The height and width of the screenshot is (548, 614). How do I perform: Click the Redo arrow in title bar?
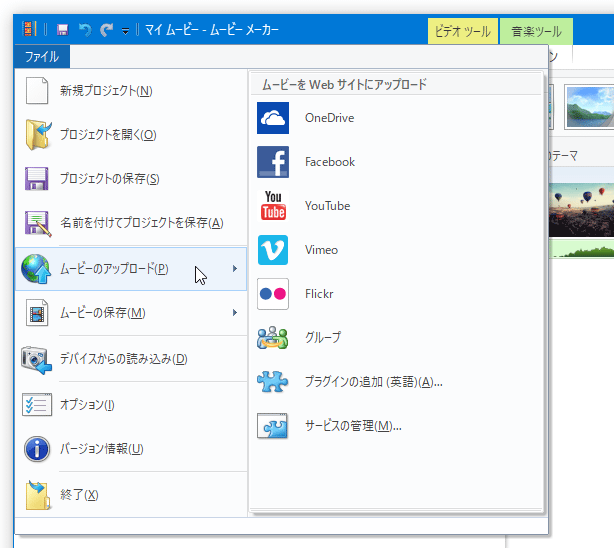106,29
